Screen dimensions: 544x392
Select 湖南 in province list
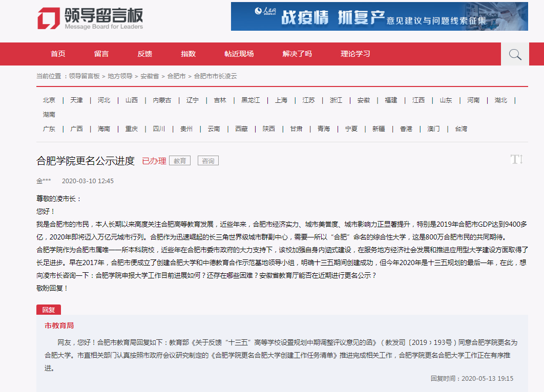49,115
